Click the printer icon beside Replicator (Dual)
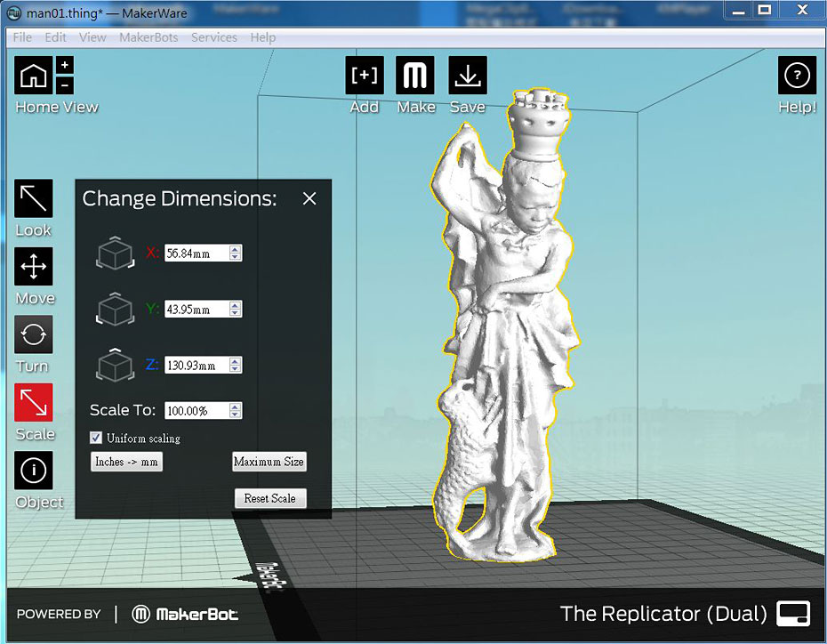This screenshot has height=644, width=827. (x=794, y=614)
